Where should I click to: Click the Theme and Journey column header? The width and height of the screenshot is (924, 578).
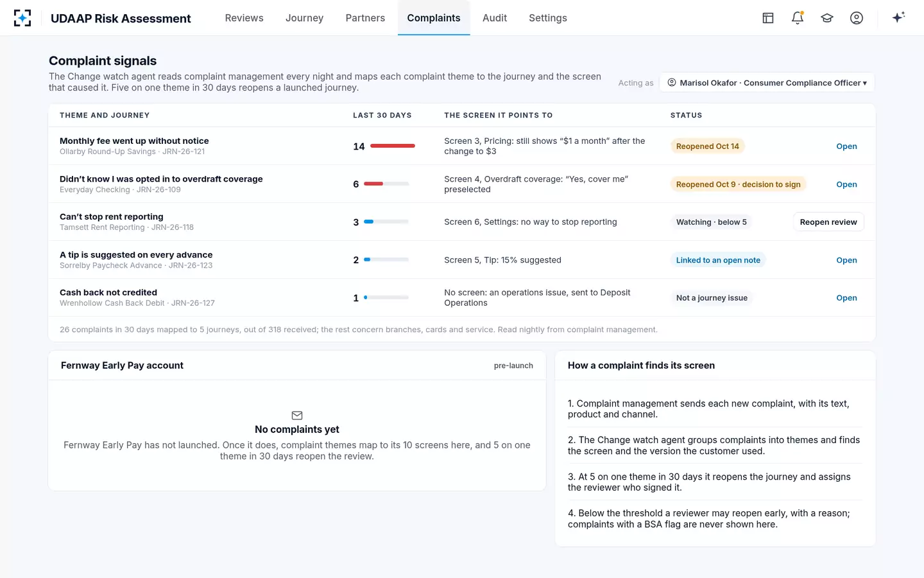[x=105, y=116]
